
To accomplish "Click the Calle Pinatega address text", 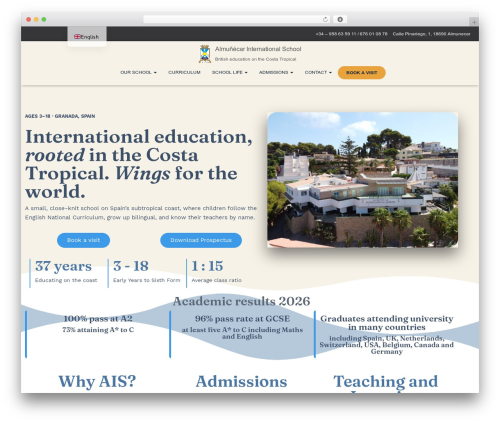I will [x=431, y=34].
